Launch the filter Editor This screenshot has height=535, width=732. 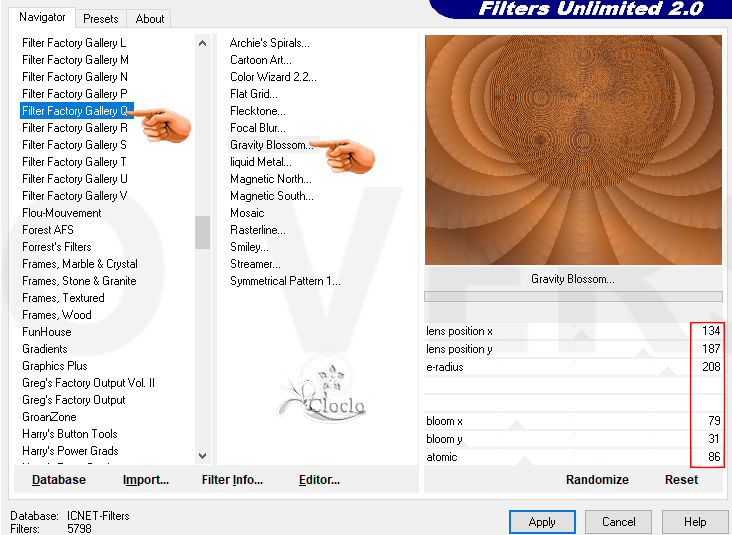(319, 480)
